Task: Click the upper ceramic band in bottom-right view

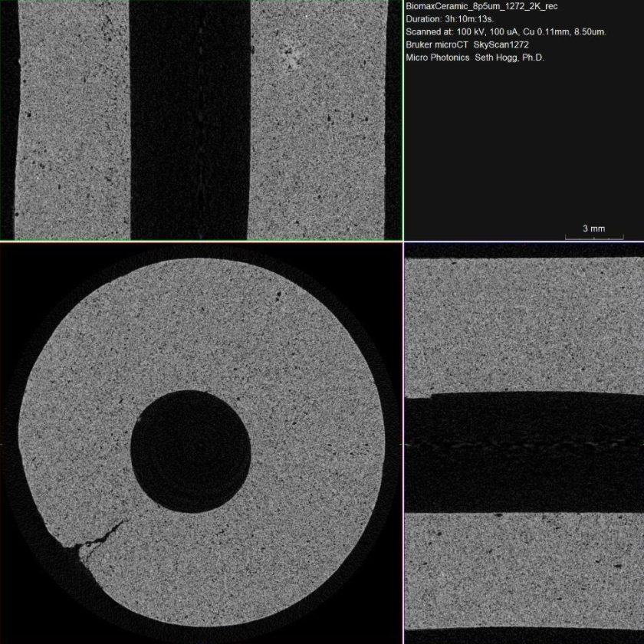Action: tap(524, 326)
